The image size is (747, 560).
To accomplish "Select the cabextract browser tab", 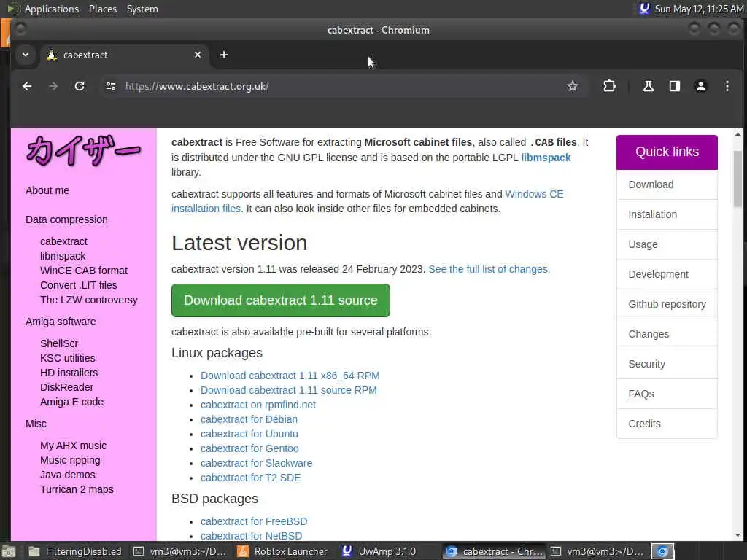I will (124, 55).
